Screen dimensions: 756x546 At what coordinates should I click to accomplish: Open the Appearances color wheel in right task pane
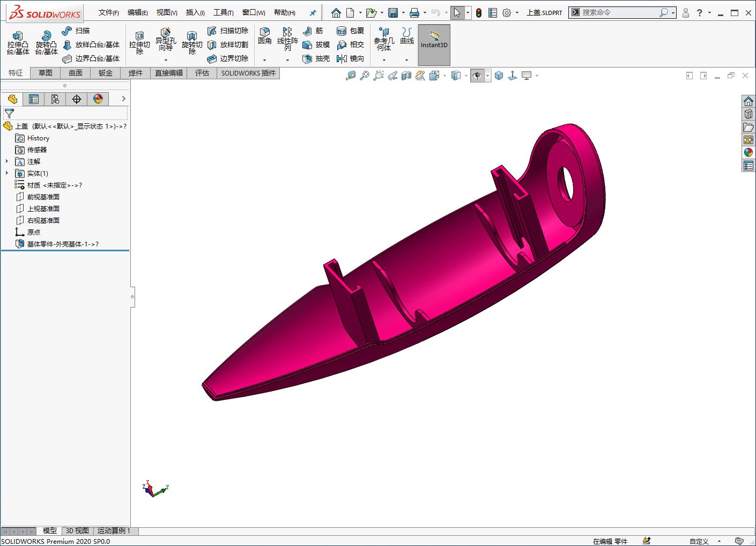(x=748, y=153)
